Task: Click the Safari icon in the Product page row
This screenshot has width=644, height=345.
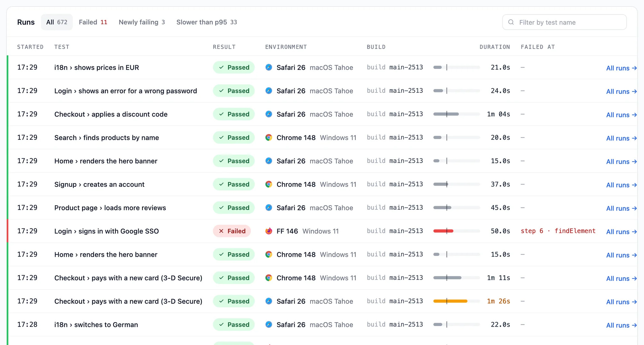Action: tap(269, 208)
